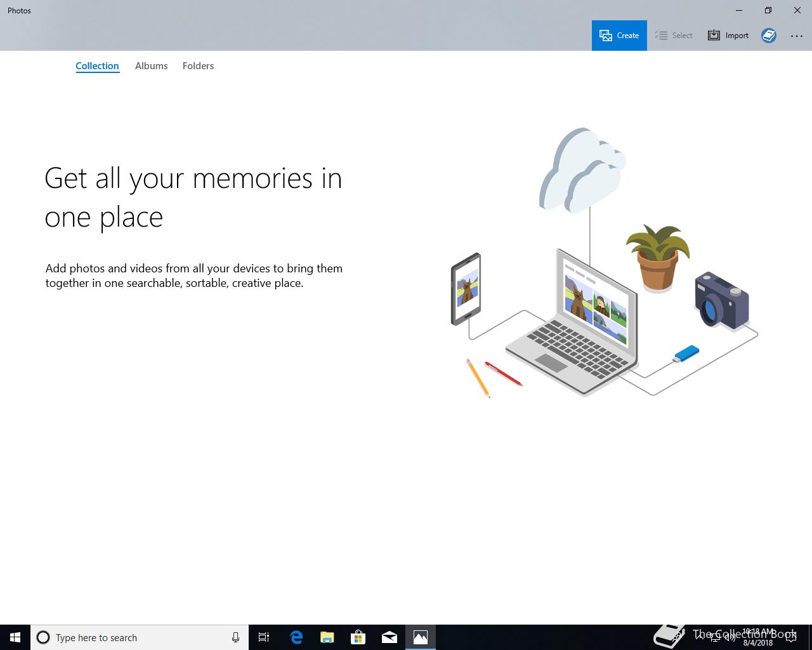Image resolution: width=812 pixels, height=650 pixels.
Task: Minimize the Photos window
Action: (x=739, y=10)
